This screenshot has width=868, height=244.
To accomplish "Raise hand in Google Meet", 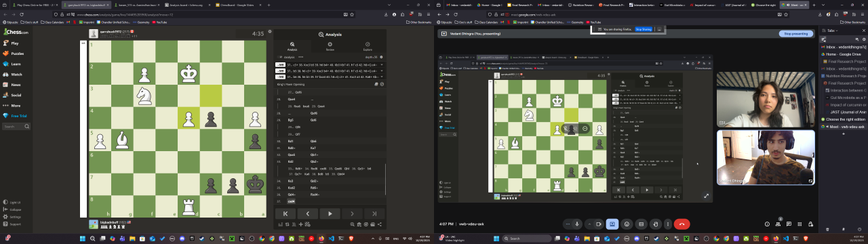I will pyautogui.click(x=656, y=224).
